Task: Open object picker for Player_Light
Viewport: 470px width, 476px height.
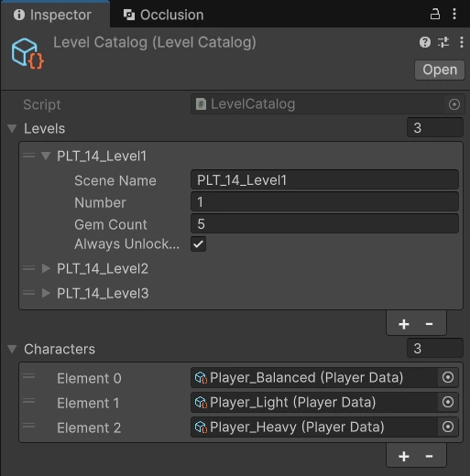Action: click(448, 402)
